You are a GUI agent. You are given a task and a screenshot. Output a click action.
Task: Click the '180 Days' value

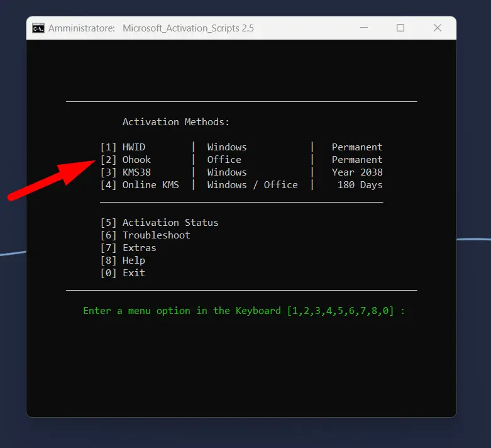(360, 184)
